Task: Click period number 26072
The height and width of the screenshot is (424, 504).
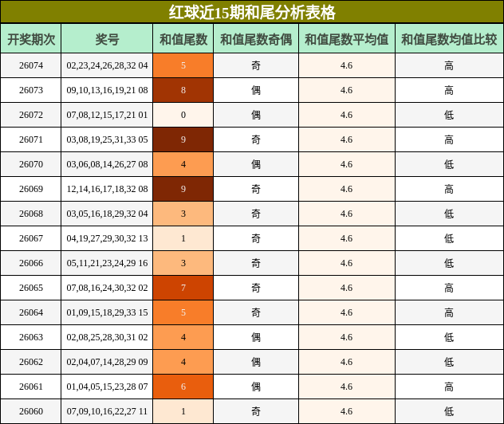Action: click(x=31, y=115)
